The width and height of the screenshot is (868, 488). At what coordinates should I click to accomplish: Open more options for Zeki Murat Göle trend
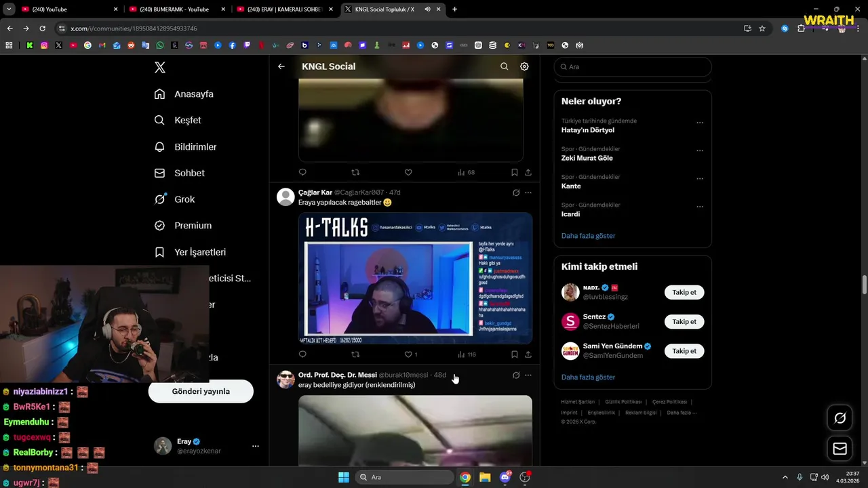pos(700,150)
